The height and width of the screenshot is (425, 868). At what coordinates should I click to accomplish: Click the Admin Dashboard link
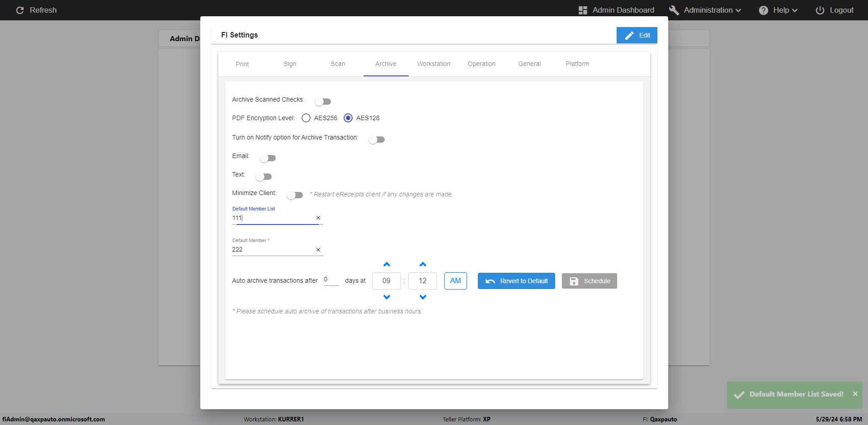pos(623,10)
